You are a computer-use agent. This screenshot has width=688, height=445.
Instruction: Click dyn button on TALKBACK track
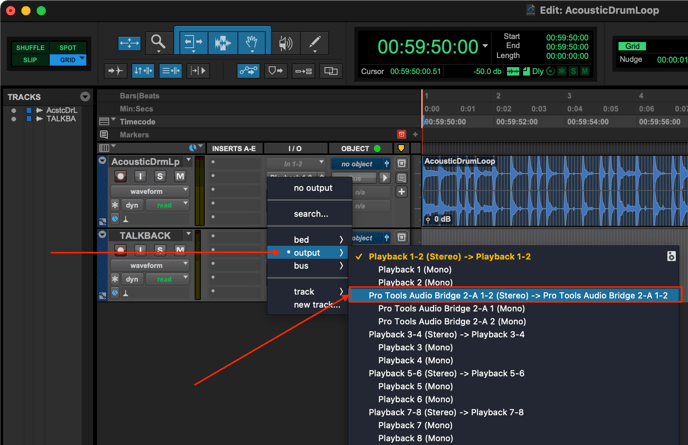coord(132,279)
